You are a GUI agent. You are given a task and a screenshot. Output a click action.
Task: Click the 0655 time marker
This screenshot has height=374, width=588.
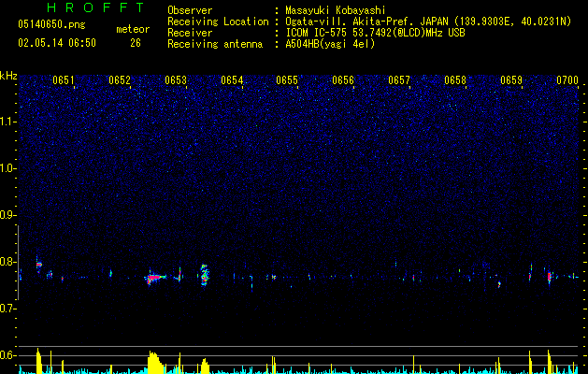[287, 80]
